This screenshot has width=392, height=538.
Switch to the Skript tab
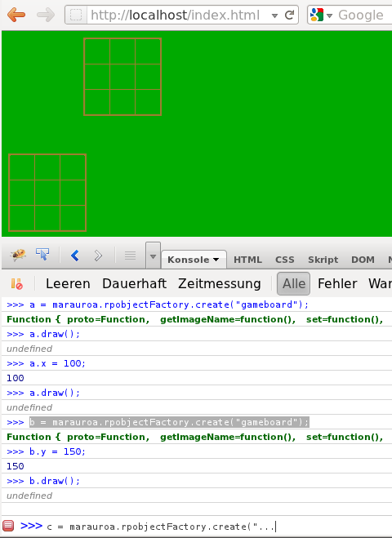[323, 260]
